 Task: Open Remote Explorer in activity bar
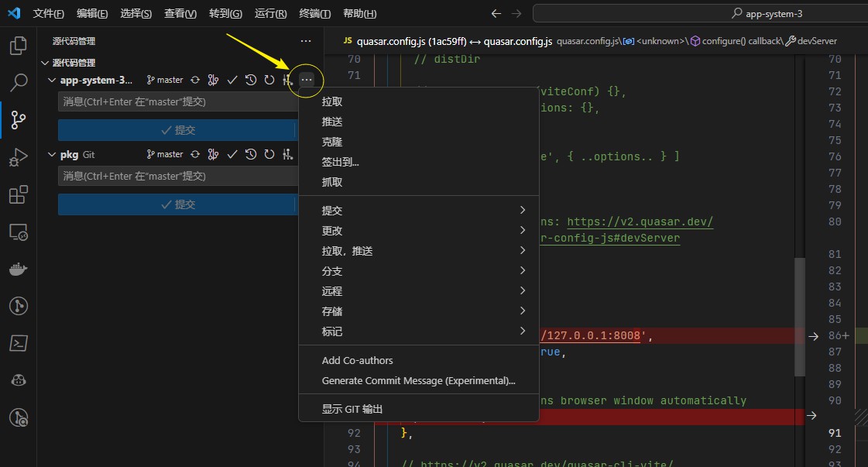pyautogui.click(x=18, y=232)
